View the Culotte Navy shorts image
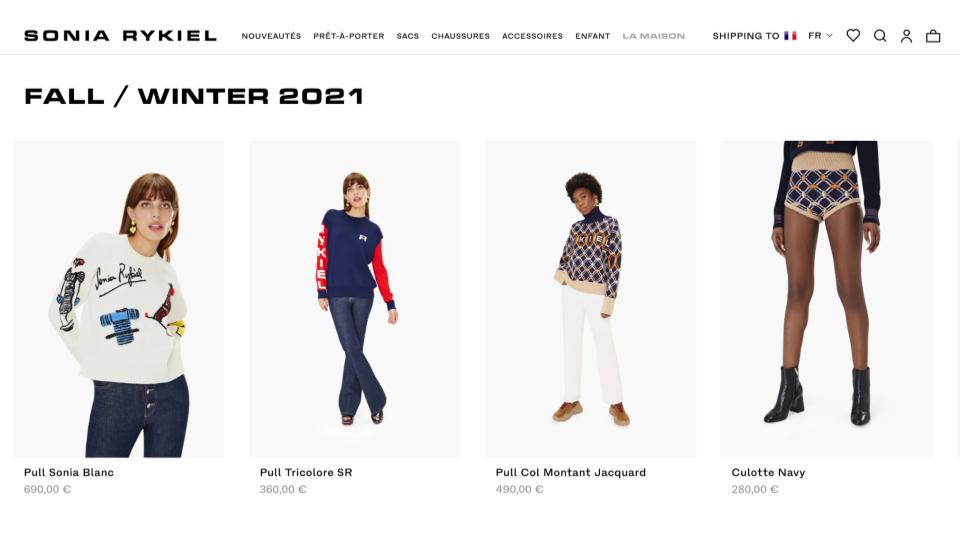This screenshot has height=540, width=960. [827, 299]
